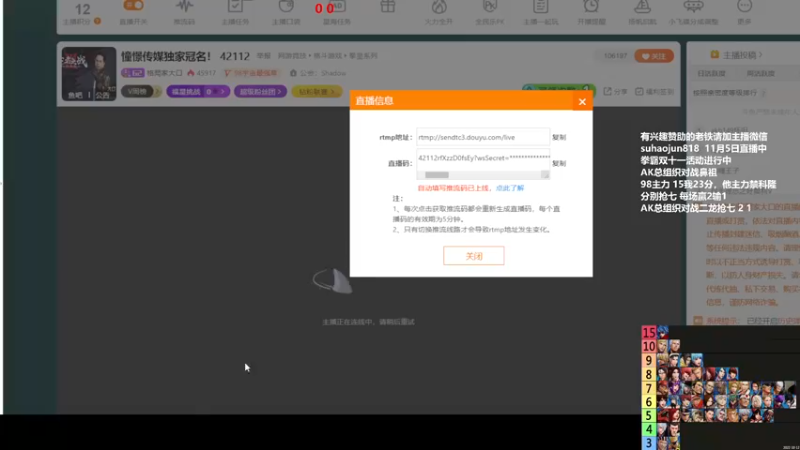800x450 pixels.
Task: Open the 主播任务 checklist icon
Action: 235,7
